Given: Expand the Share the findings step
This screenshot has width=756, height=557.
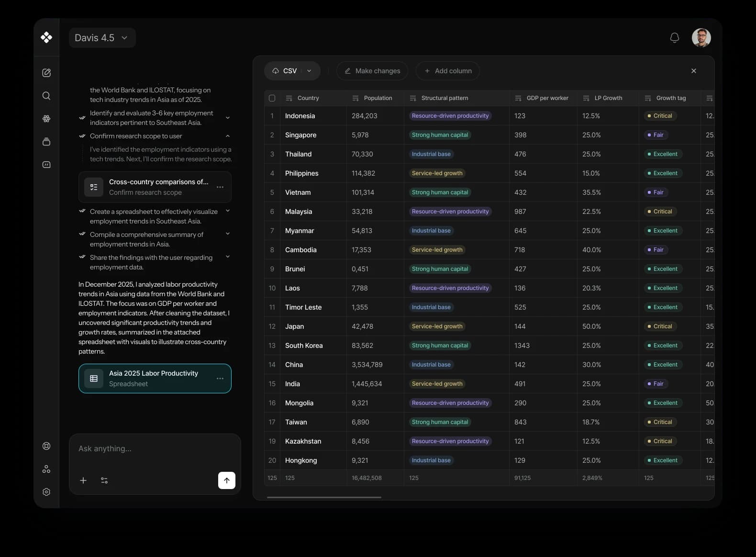Looking at the screenshot, I should [228, 256].
